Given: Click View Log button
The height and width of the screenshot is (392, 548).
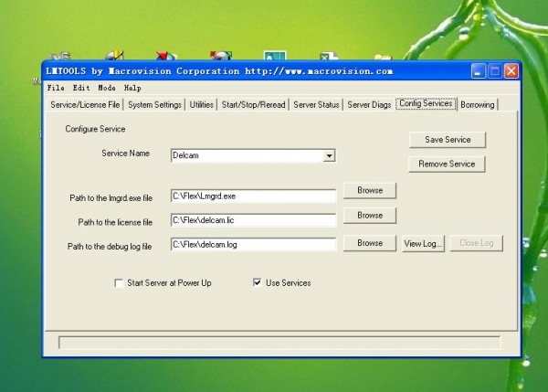Looking at the screenshot, I should coord(423,243).
